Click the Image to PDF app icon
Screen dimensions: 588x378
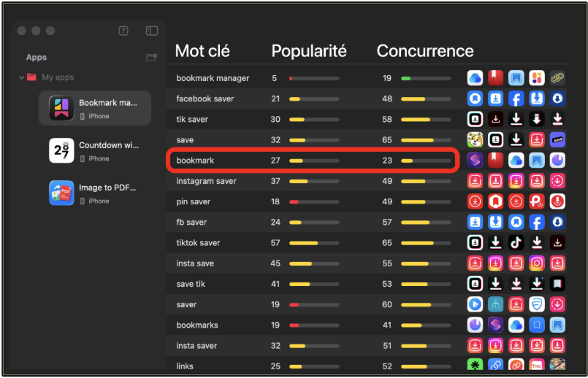tap(61, 193)
